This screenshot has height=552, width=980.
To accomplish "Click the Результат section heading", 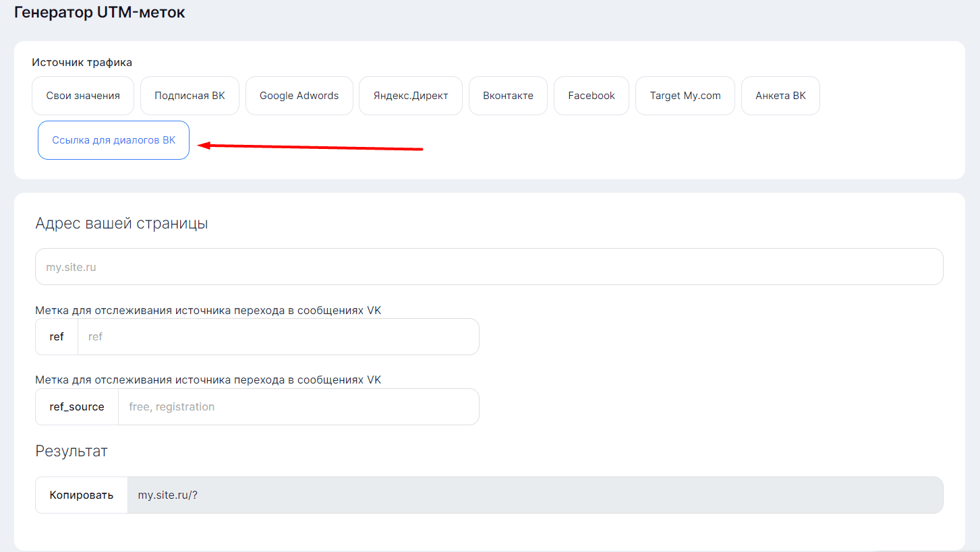I will 71,452.
